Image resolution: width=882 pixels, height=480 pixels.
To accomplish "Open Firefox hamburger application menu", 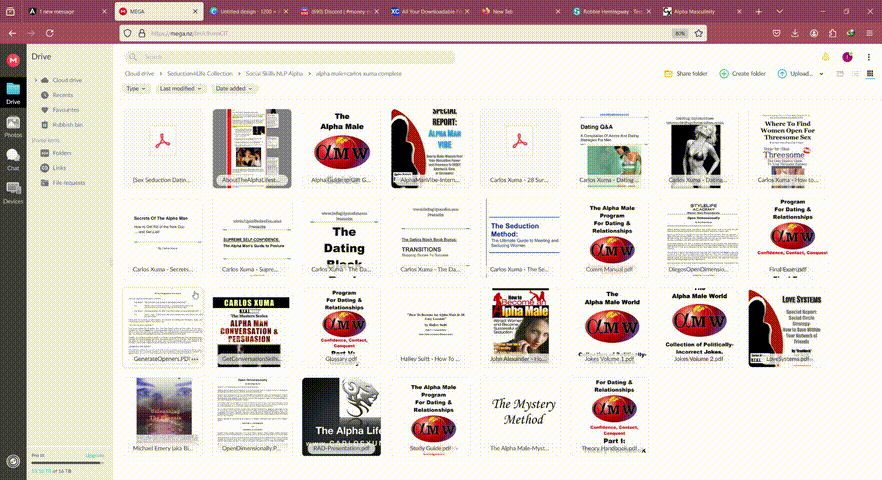I will 869,33.
